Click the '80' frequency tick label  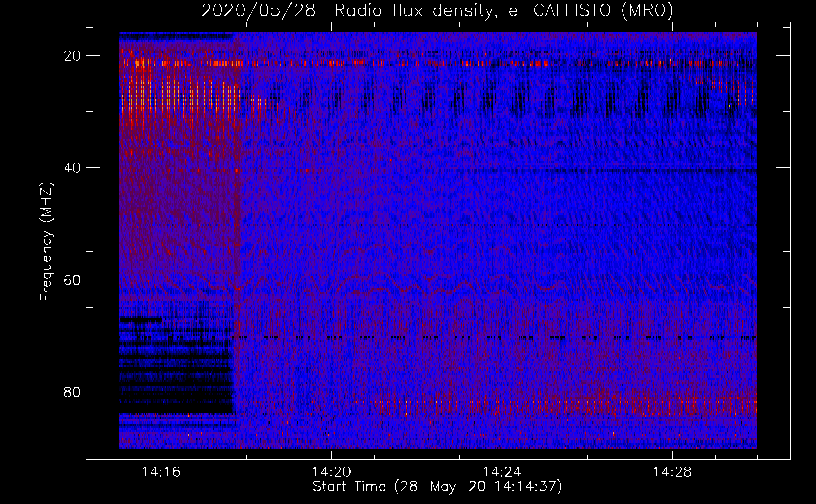[x=72, y=392]
